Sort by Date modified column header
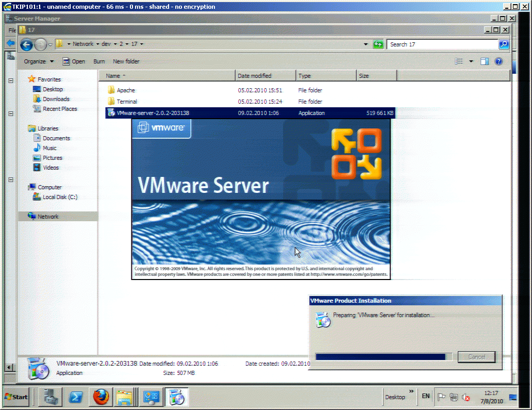Image resolution: width=532 pixels, height=410 pixels. pos(265,76)
